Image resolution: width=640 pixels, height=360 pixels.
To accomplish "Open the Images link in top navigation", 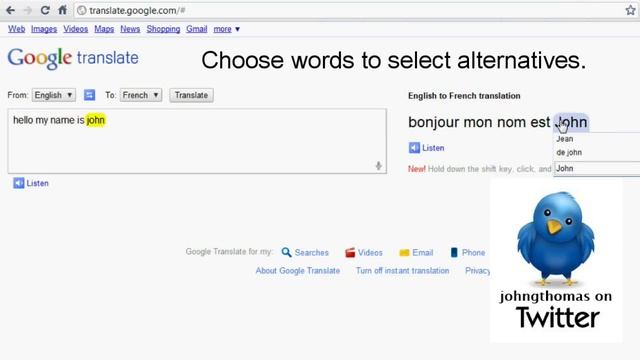I will tap(44, 29).
